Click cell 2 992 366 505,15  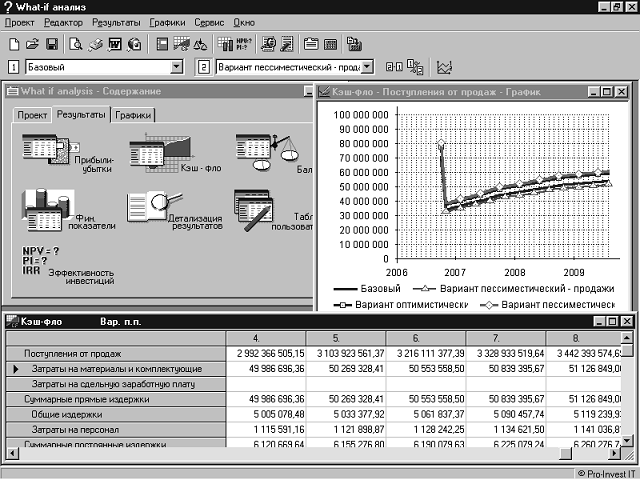(x=266, y=354)
